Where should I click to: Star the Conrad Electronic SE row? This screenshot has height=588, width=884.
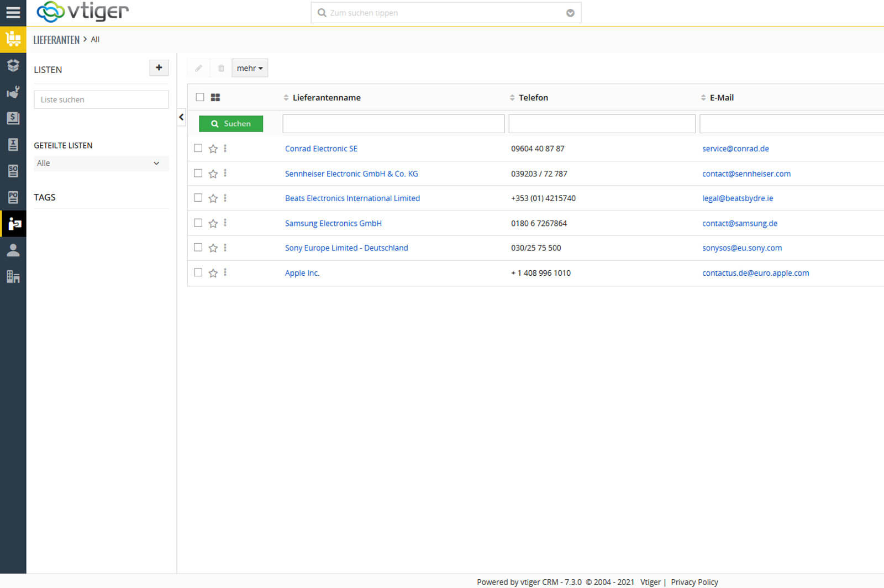point(213,149)
